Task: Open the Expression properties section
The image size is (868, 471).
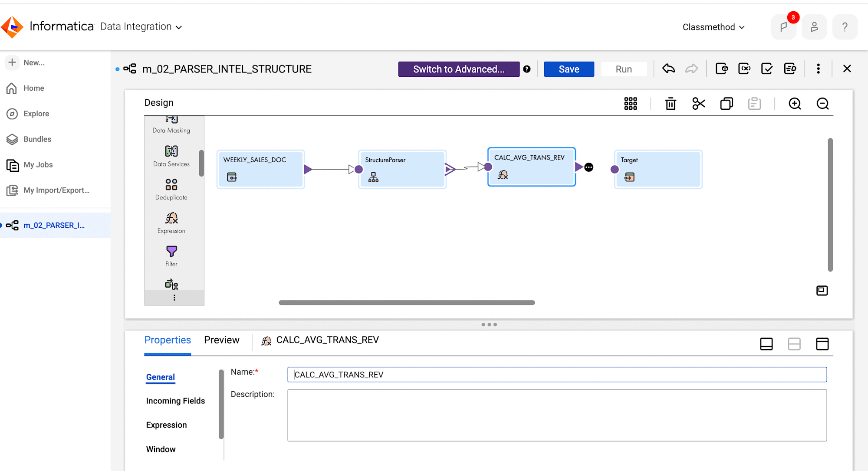Action: pos(166,425)
